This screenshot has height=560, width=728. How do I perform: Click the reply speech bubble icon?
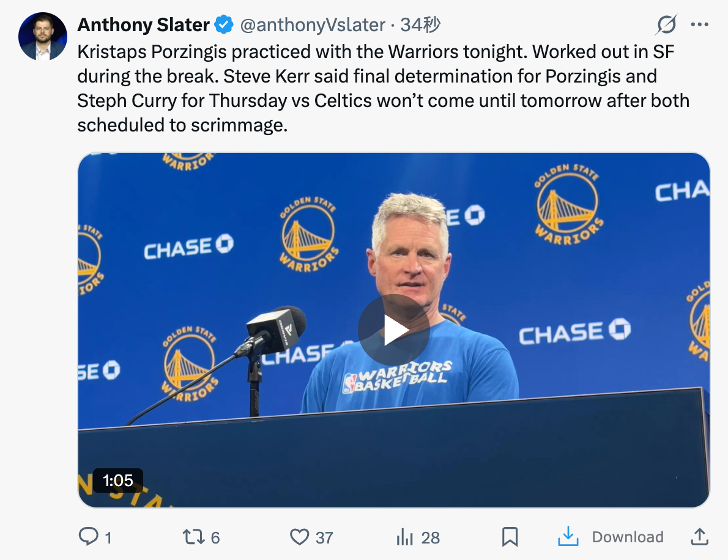[x=88, y=537]
